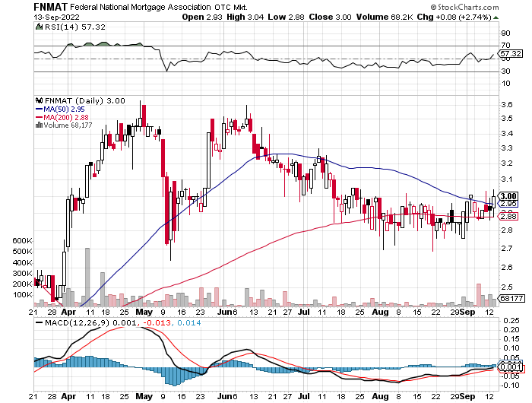Click the 68177 volume tag on right axis
The width and height of the screenshot is (532, 403).
click(511, 298)
